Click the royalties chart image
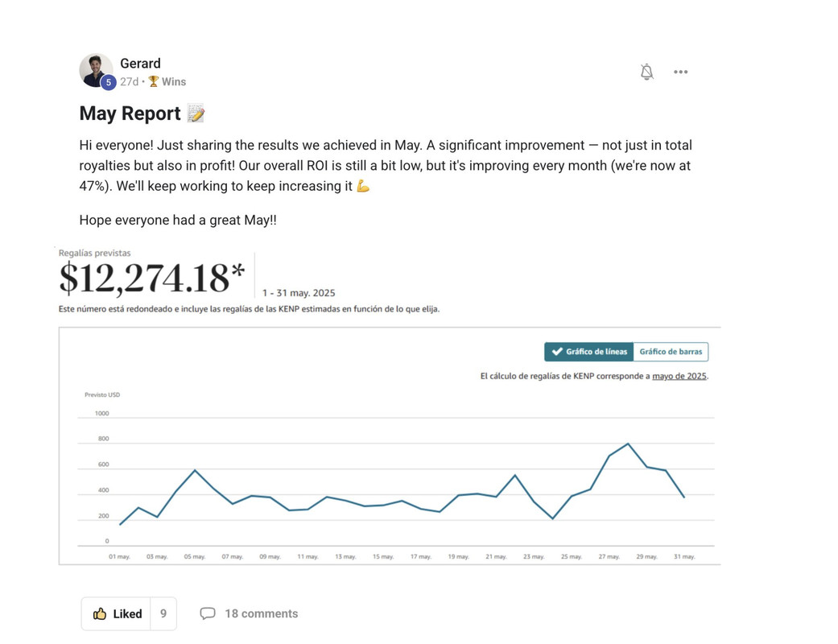 pos(390,446)
